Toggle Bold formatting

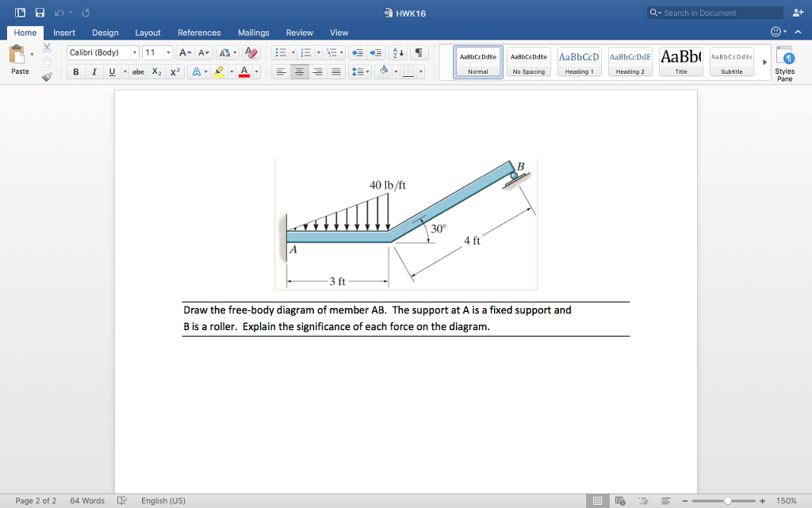[76, 71]
